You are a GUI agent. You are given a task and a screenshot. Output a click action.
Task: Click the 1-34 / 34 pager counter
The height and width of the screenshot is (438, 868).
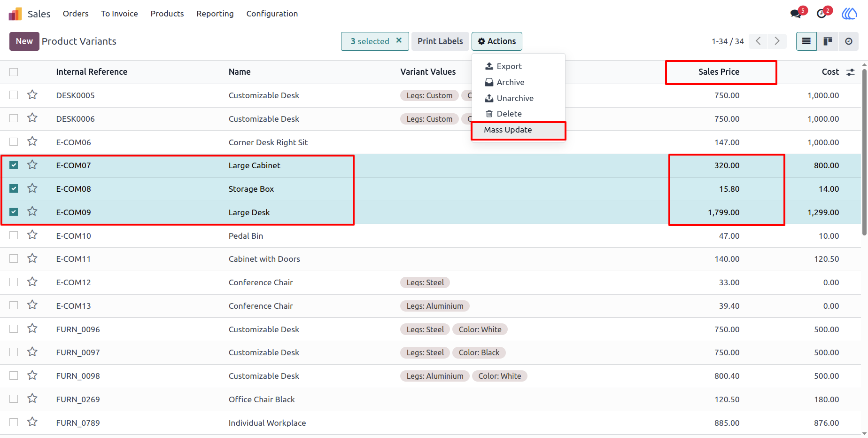tap(728, 41)
